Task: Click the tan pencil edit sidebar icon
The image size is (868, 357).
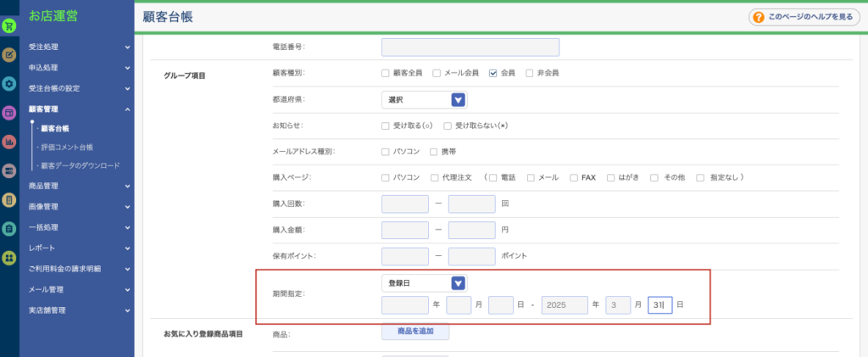Action: 9,55
